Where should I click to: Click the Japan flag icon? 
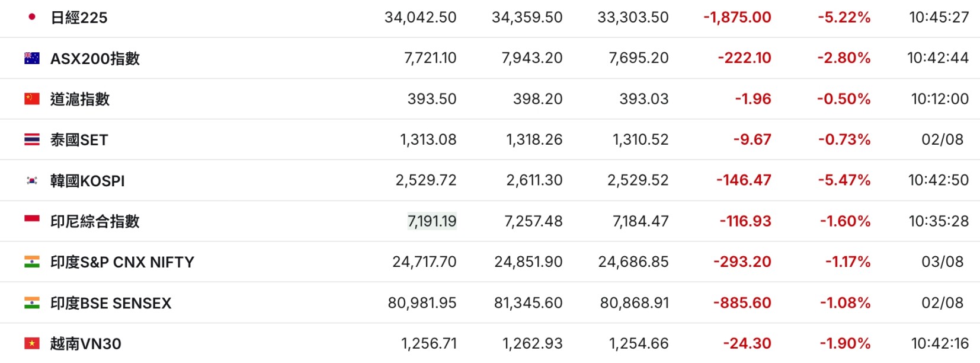pos(32,17)
